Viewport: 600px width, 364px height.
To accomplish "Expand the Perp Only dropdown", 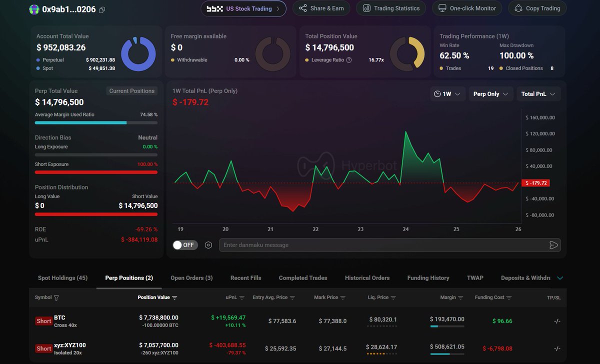I will 490,94.
